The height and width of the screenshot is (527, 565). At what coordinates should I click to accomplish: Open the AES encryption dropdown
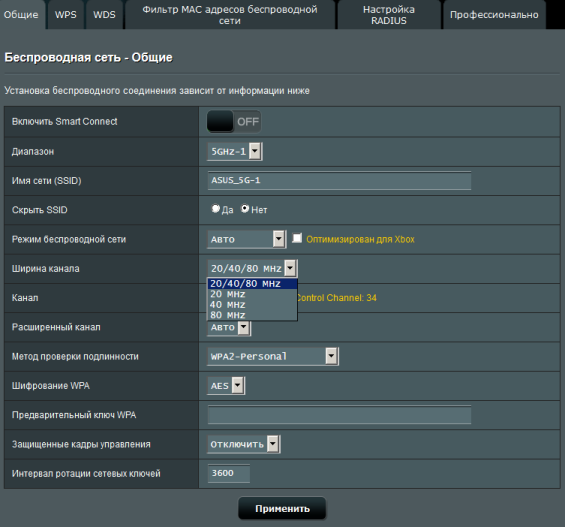coord(226,386)
